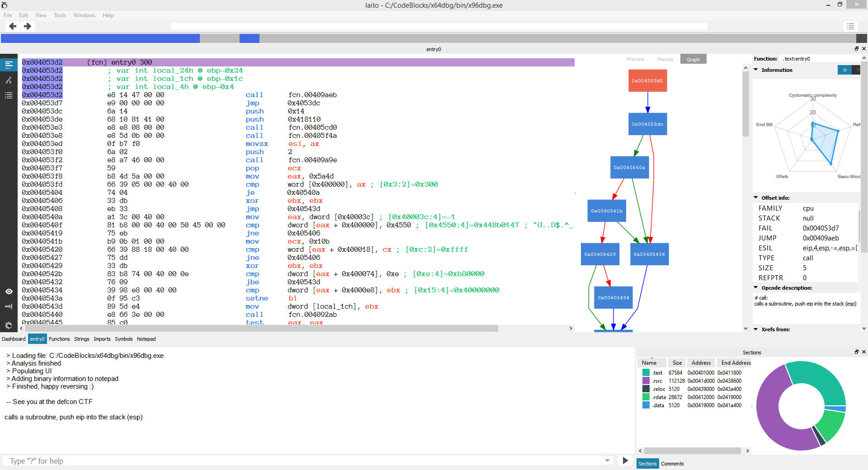Click the forward navigation arrow
This screenshot has height=470, width=868.
click(28, 26)
